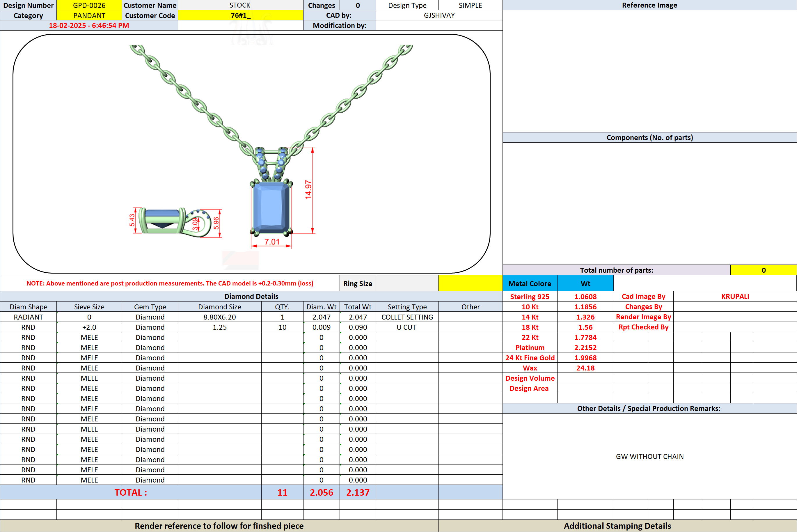
Task: Click the 14.97 height dimension label
Action: 308,190
